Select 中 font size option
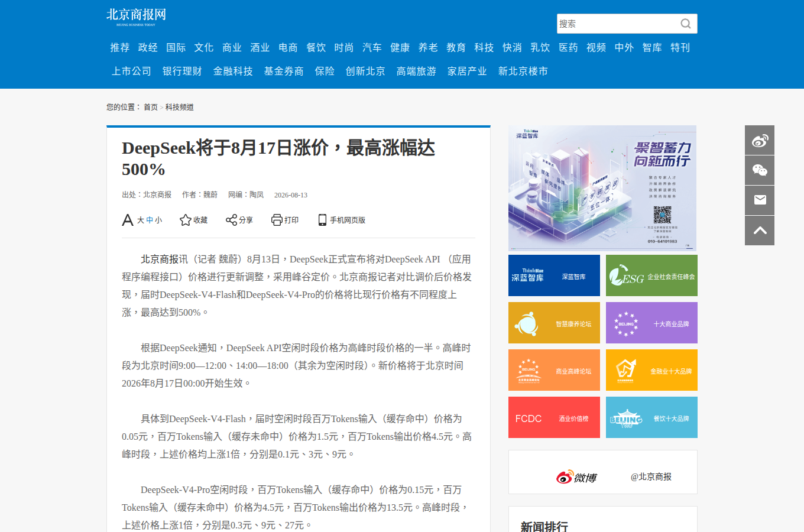The height and width of the screenshot is (532, 804). click(x=150, y=220)
